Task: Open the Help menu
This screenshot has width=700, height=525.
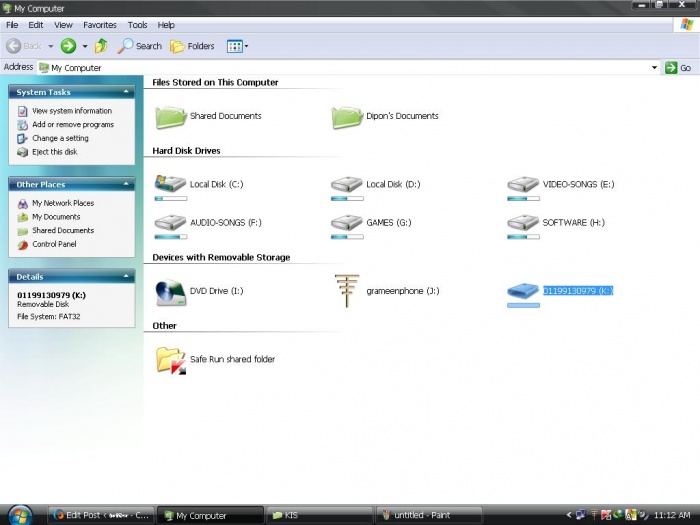Action: pyautogui.click(x=166, y=25)
